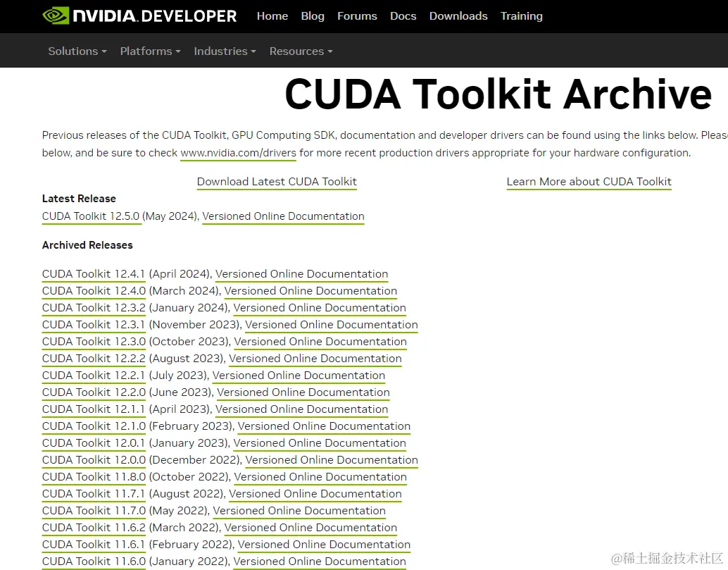Open documentation link for July 2023 release
The height and width of the screenshot is (570, 728).
point(299,376)
